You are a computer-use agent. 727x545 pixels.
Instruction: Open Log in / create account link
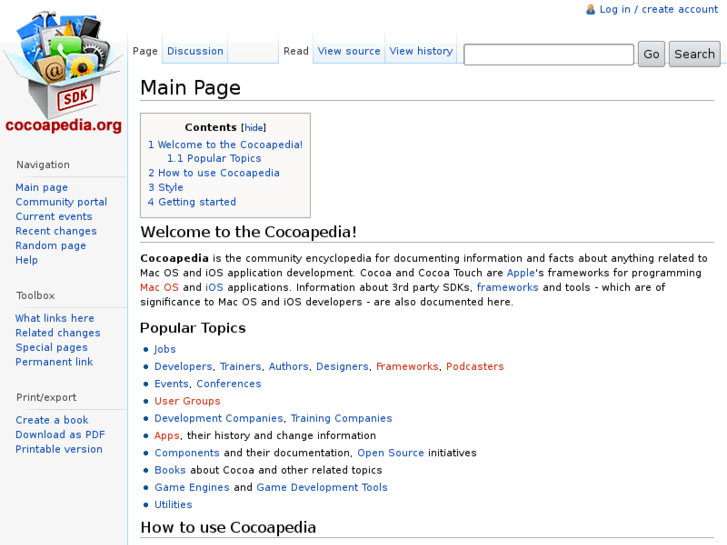pos(658,9)
